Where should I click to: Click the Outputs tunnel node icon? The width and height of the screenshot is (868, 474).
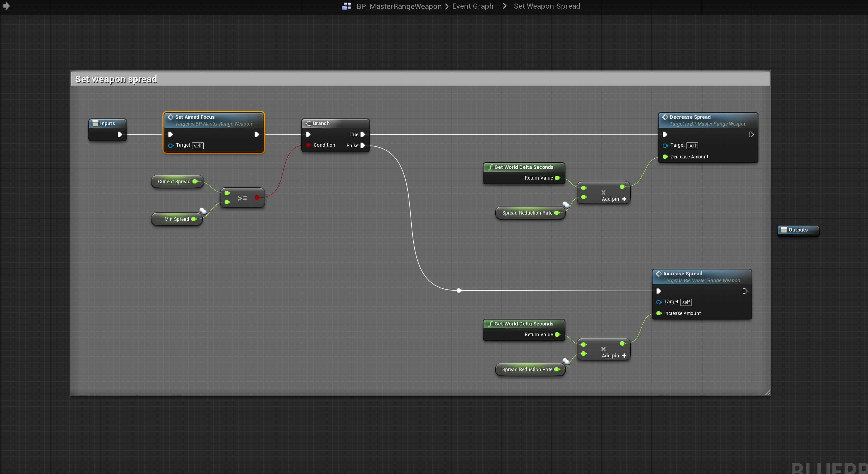coord(784,230)
